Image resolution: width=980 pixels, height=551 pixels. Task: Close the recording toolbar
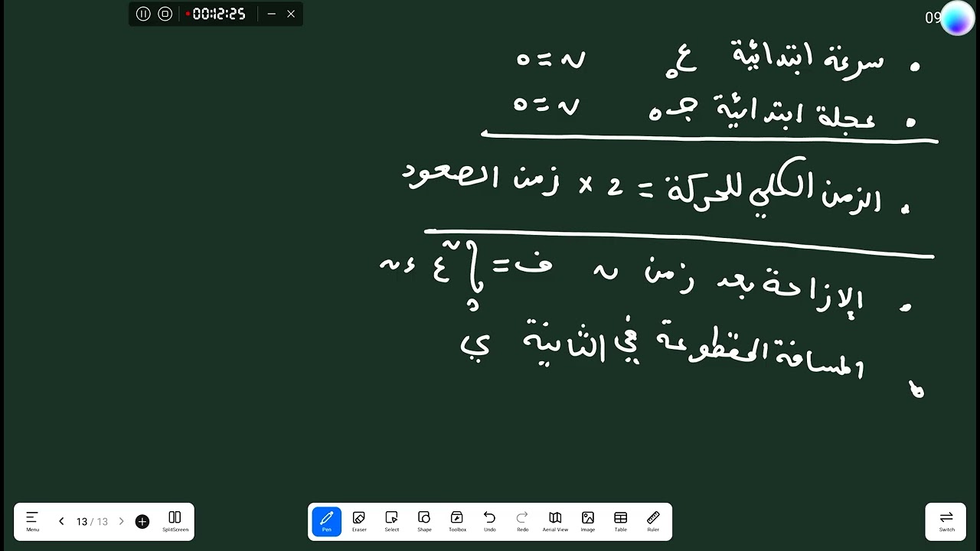[x=291, y=14]
